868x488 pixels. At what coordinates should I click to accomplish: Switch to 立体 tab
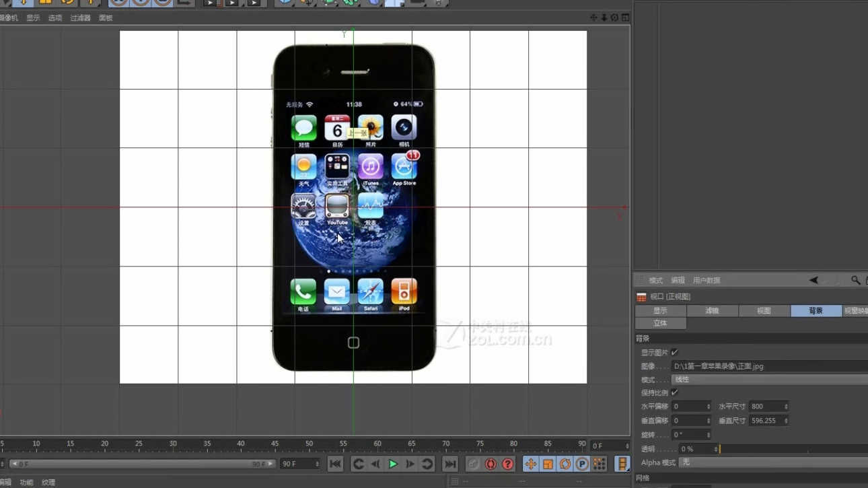660,323
